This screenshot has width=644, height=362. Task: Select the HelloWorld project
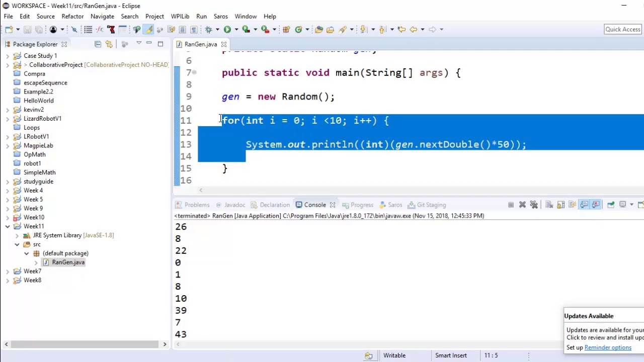click(38, 101)
